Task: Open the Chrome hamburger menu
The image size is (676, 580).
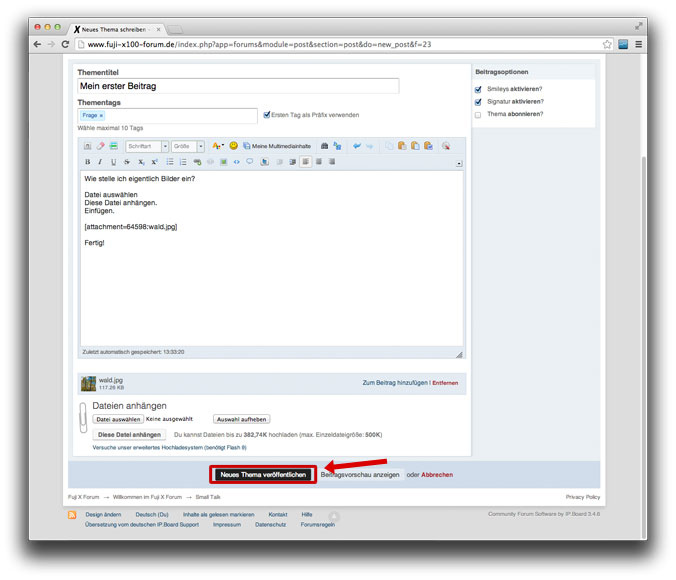Action: tap(638, 44)
